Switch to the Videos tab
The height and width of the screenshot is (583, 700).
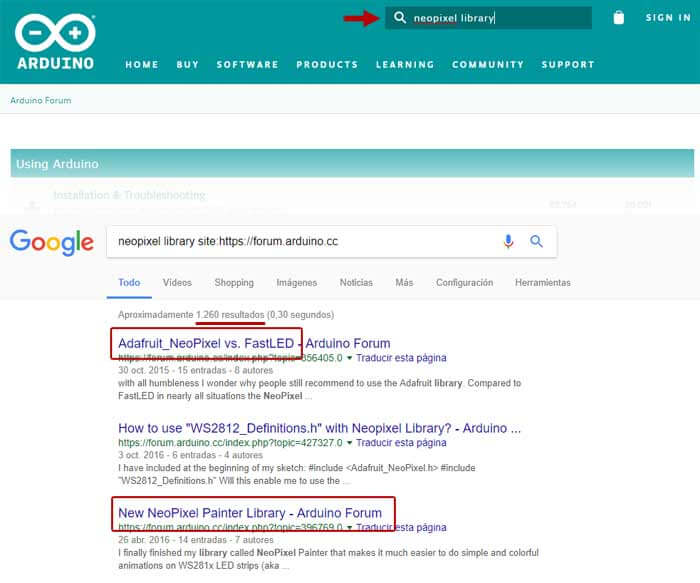click(x=177, y=283)
